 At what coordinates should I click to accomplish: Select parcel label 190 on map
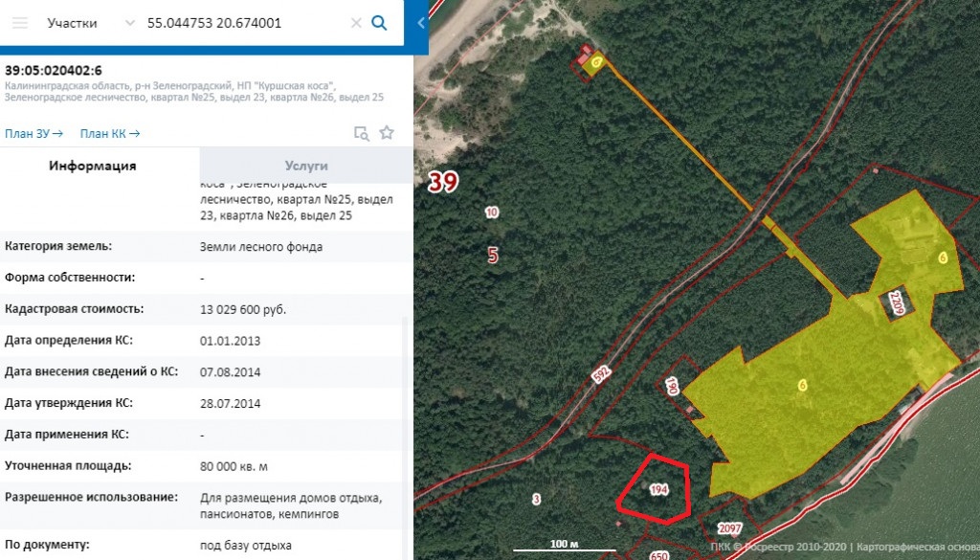click(x=672, y=386)
